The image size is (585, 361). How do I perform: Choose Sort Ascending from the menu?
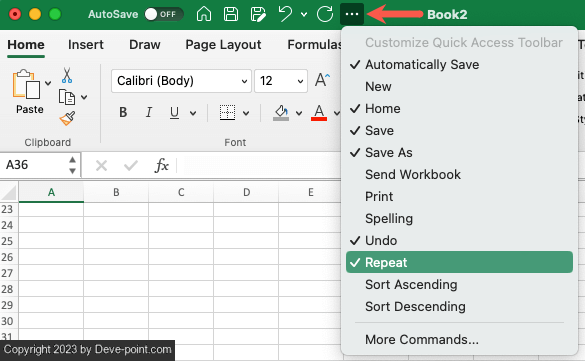(x=459, y=285)
